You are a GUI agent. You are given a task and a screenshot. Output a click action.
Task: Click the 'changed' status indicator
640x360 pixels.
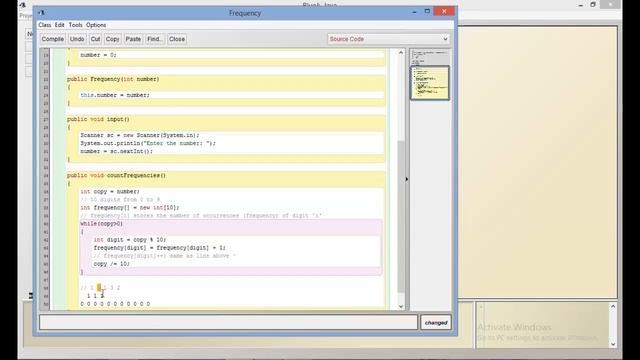coord(436,322)
